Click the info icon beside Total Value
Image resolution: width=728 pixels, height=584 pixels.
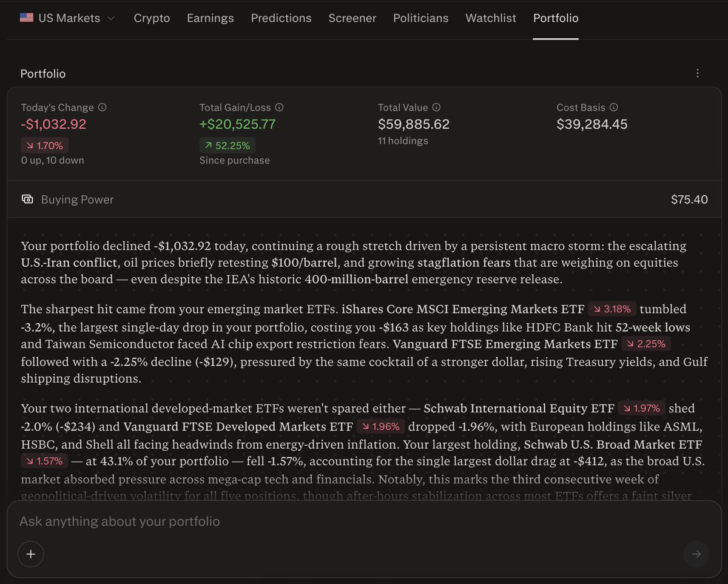pyautogui.click(x=436, y=107)
